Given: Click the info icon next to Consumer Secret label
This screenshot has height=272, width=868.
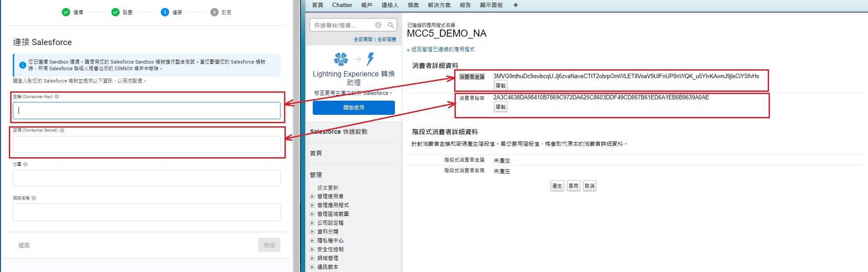Looking at the screenshot, I should pyautogui.click(x=62, y=130).
